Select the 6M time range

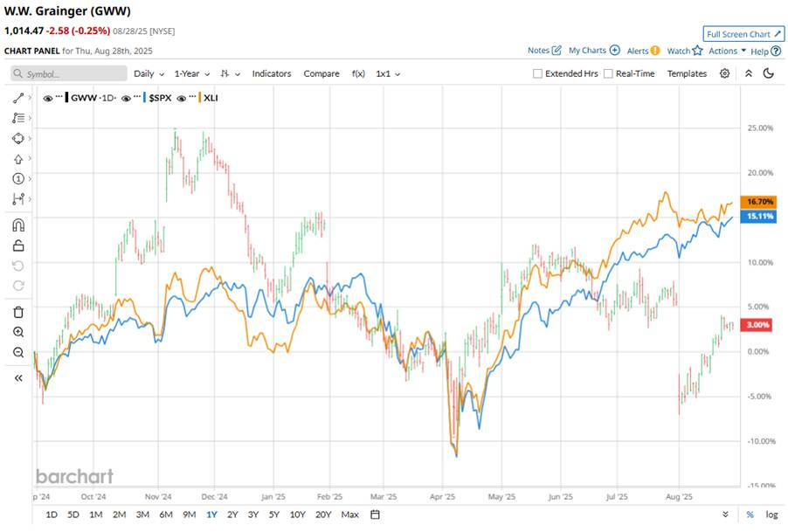pos(166,515)
